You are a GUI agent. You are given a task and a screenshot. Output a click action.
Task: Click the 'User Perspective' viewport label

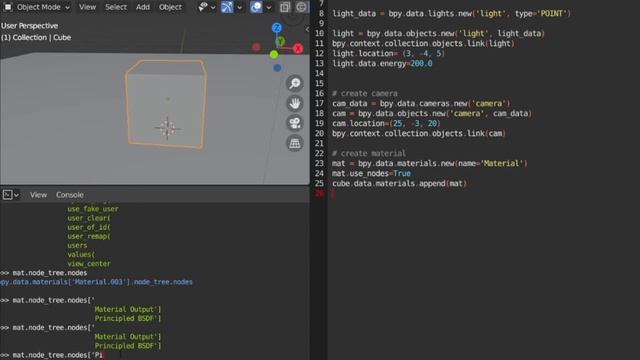point(29,26)
